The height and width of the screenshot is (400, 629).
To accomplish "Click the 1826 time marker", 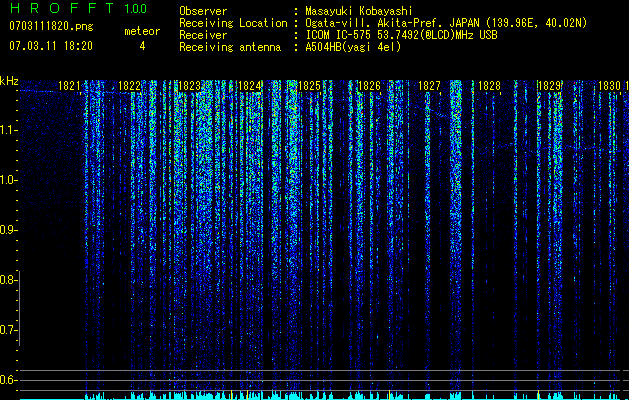I will tap(369, 86).
